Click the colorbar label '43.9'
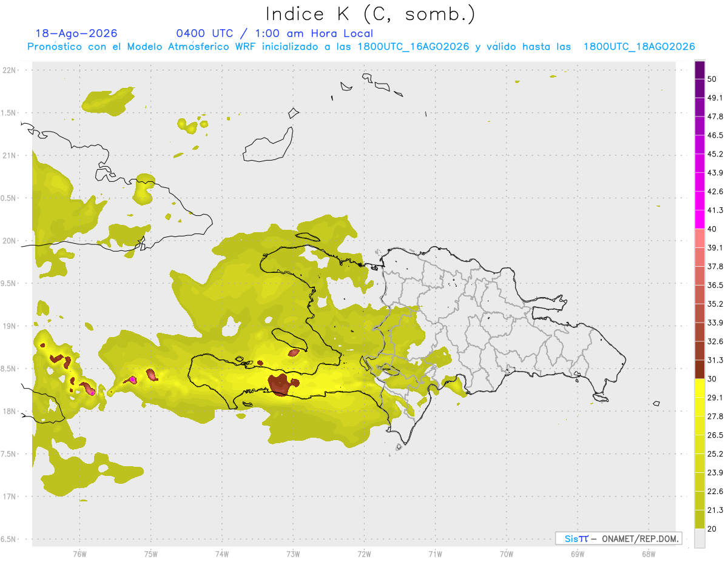The width and height of the screenshot is (728, 562). point(715,173)
